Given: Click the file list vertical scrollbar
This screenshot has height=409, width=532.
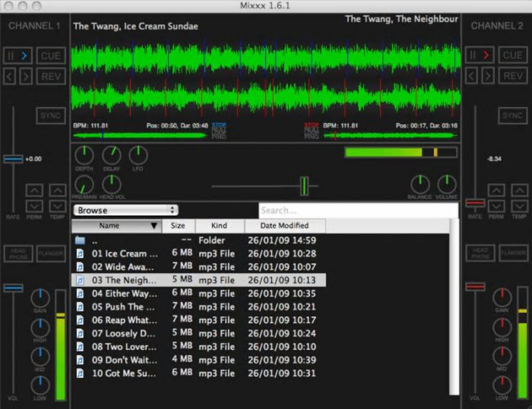Looking at the screenshot, I should pos(454,307).
